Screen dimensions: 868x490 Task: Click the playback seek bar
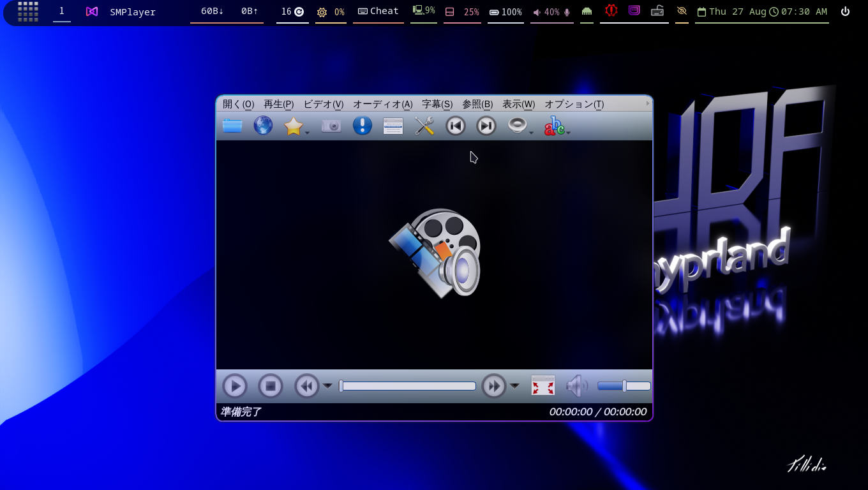pos(407,386)
